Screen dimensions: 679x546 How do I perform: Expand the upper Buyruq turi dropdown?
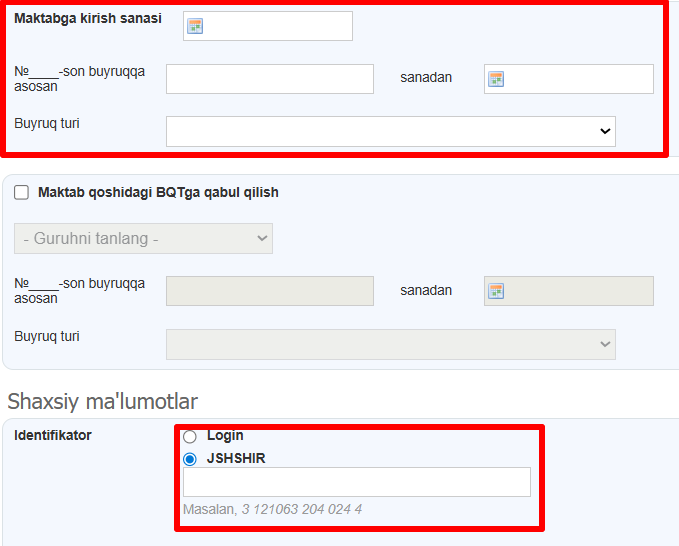pos(390,131)
